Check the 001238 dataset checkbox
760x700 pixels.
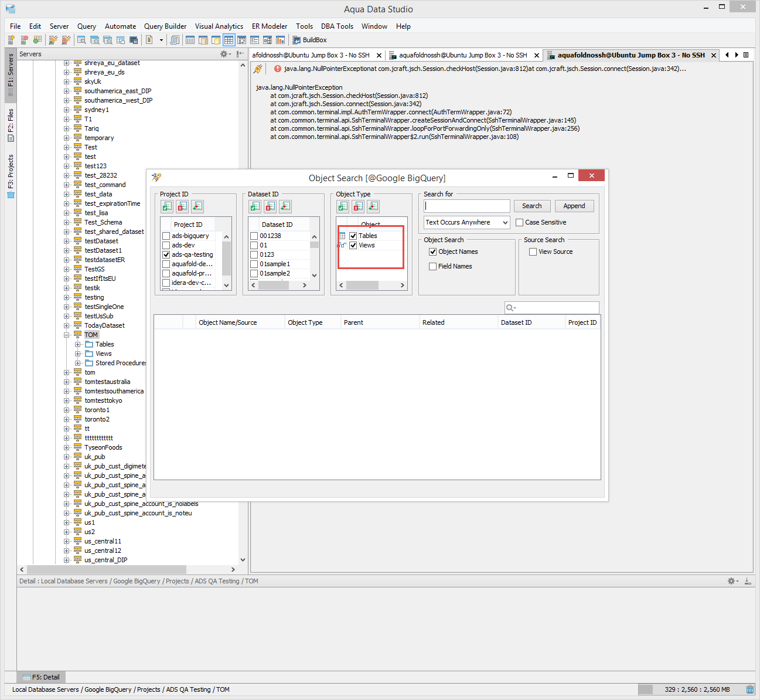coord(254,236)
